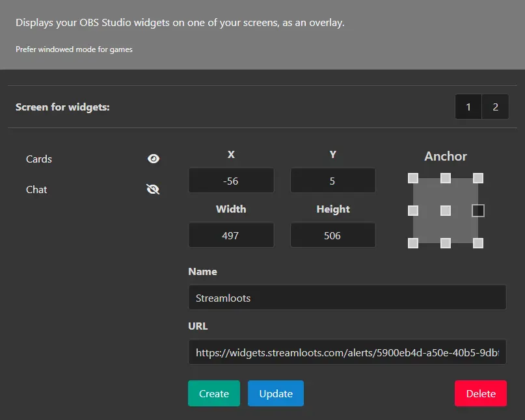Screen dimensions: 525x420
Task: Switch to screen 1 for widgets
Action: (468, 107)
